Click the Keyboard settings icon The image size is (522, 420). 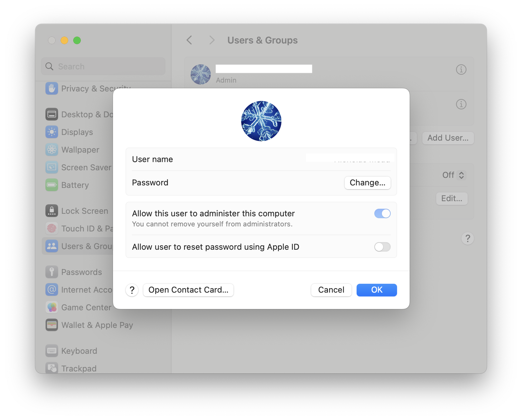pyautogui.click(x=51, y=351)
